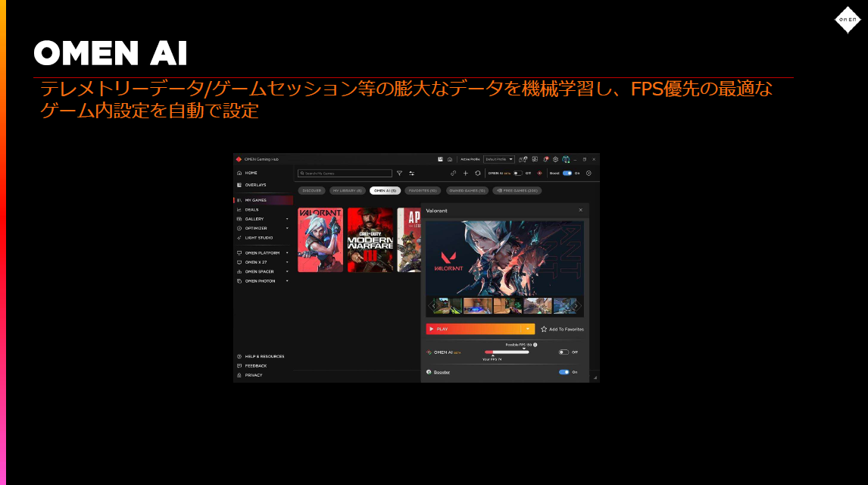Click the Search My Games field
This screenshot has width=868, height=485.
click(x=345, y=174)
